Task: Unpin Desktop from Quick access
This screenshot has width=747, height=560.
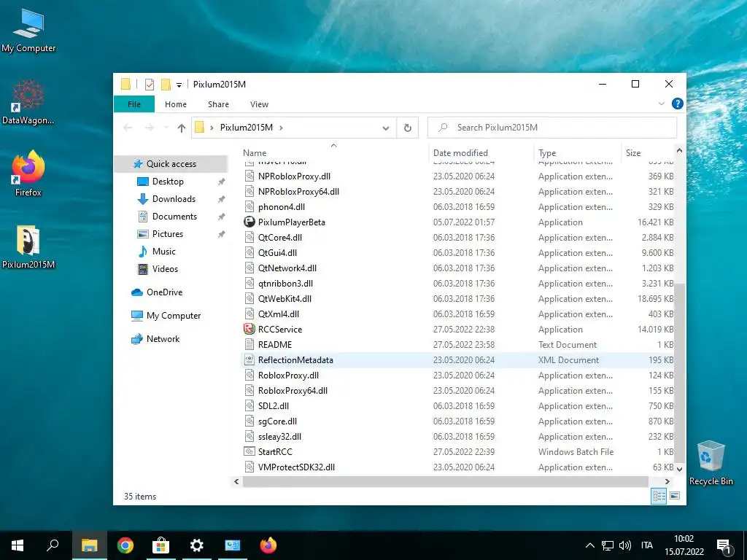Action: tap(221, 182)
